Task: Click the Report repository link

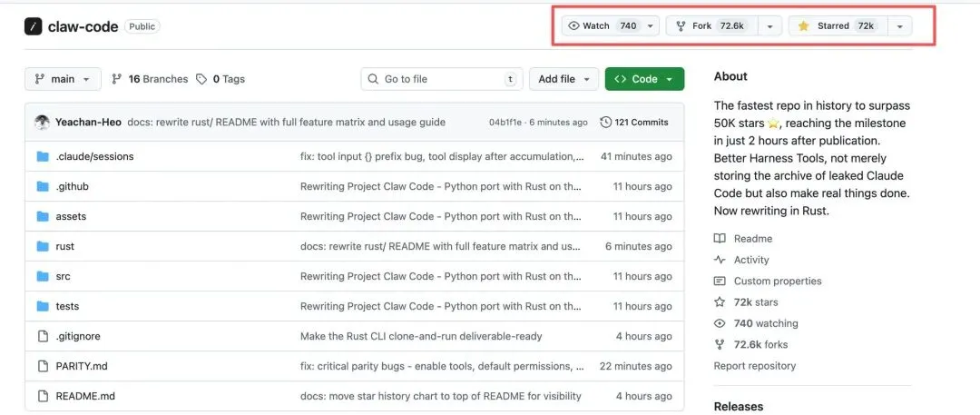Action: (754, 366)
